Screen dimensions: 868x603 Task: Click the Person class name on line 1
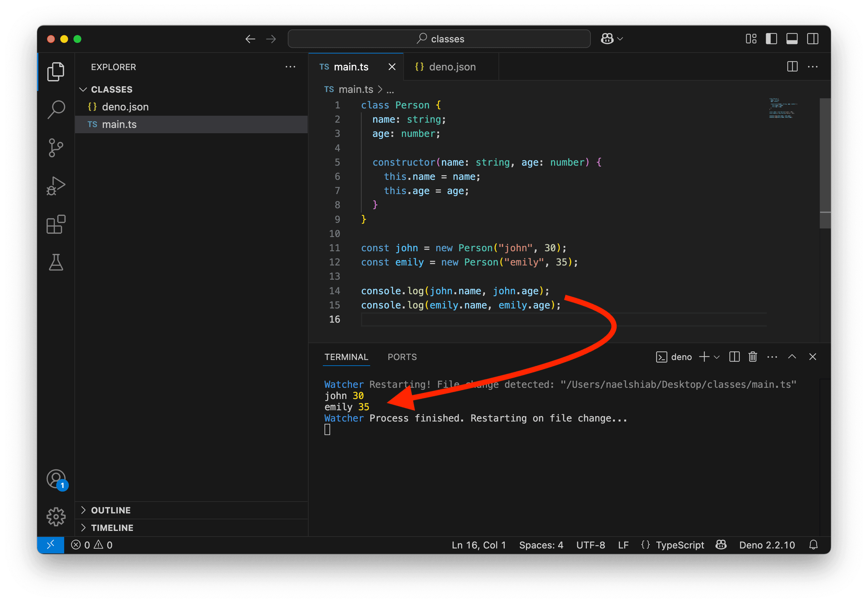click(412, 105)
